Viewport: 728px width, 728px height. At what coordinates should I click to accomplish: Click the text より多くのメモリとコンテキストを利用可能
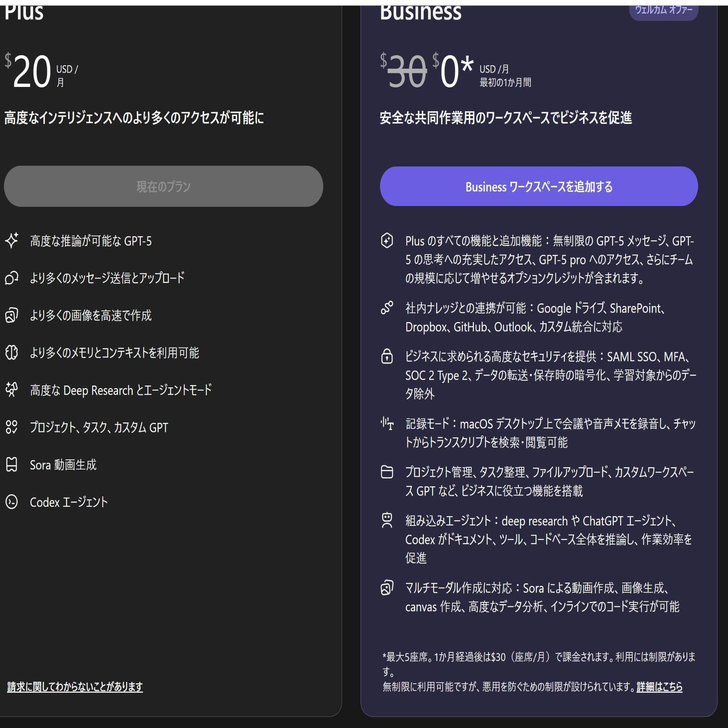114,353
